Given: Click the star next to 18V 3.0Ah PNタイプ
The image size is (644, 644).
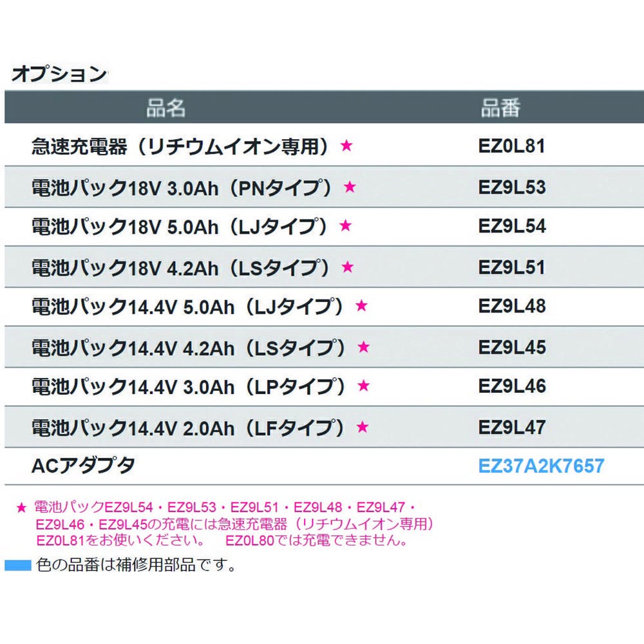Looking at the screenshot, I should (350, 187).
